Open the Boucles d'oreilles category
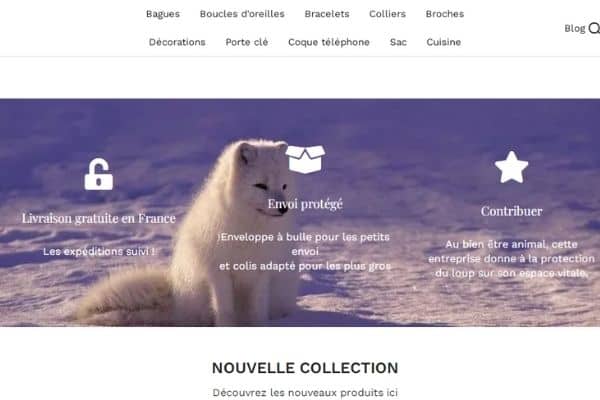600x400 pixels. [x=242, y=14]
